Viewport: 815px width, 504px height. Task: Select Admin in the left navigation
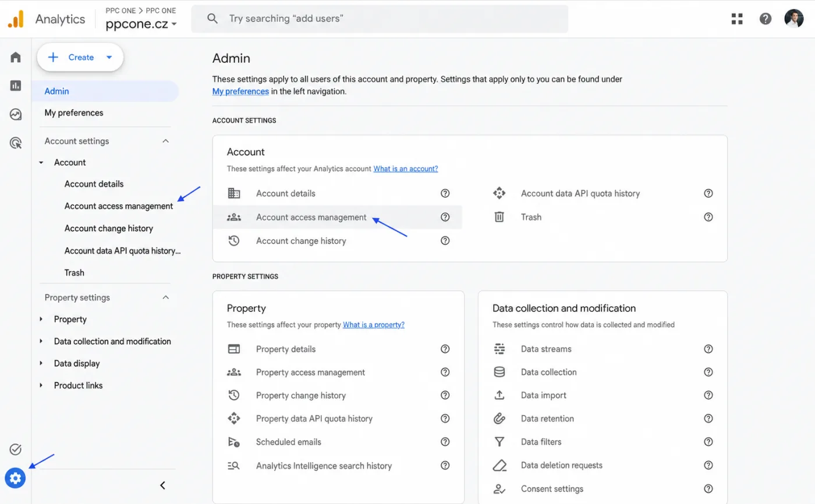105,91
